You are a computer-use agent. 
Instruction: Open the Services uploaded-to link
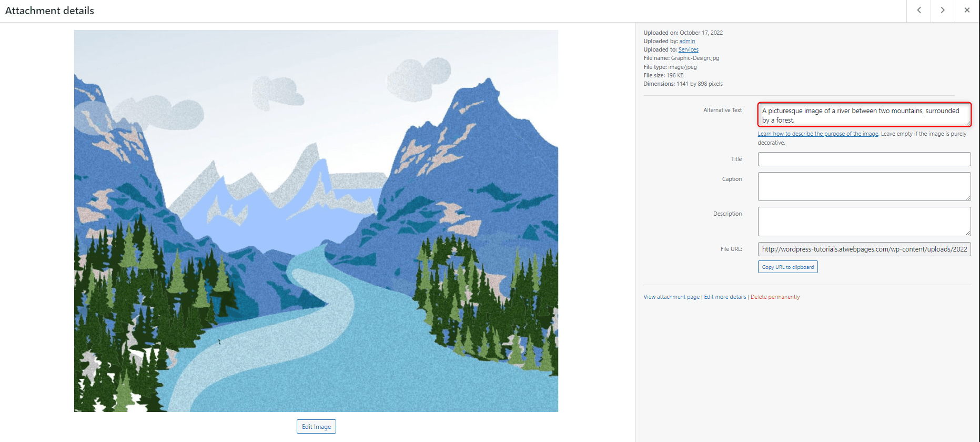(688, 49)
